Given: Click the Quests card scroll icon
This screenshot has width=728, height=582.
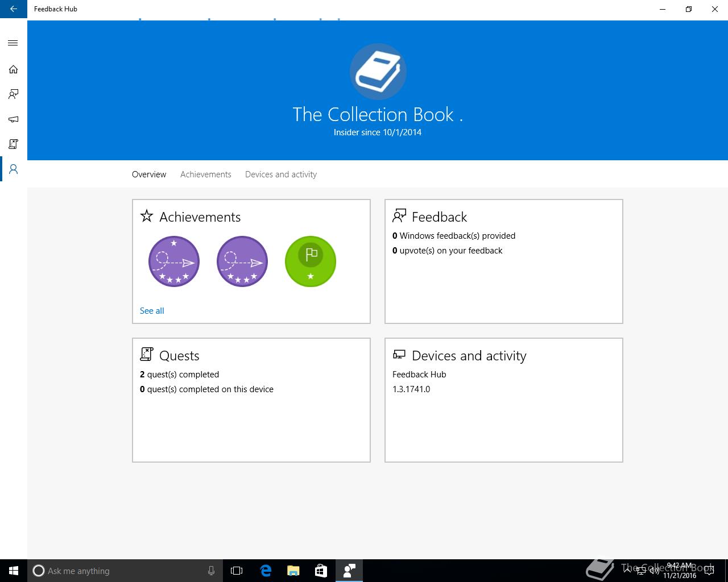Looking at the screenshot, I should click(147, 354).
